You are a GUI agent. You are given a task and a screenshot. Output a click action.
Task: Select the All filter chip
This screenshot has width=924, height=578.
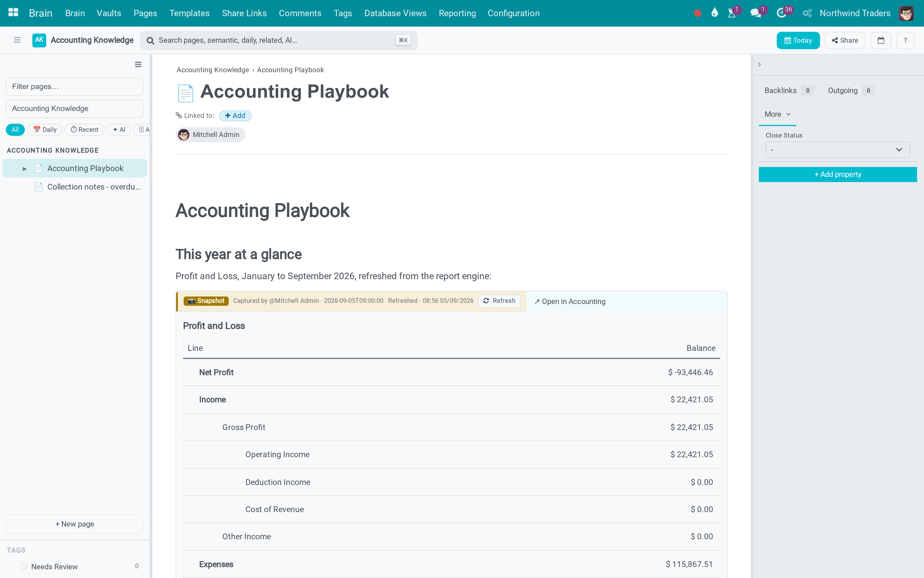(x=15, y=129)
